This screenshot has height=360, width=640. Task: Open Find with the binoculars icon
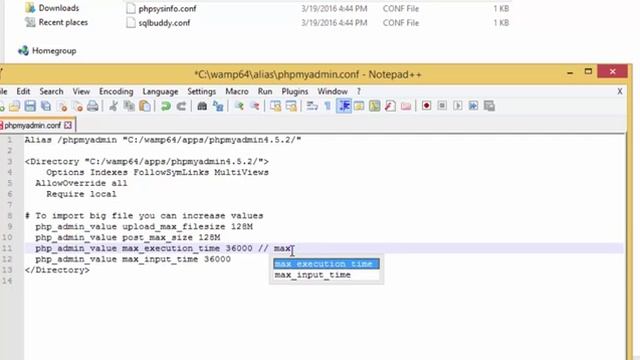click(202, 107)
